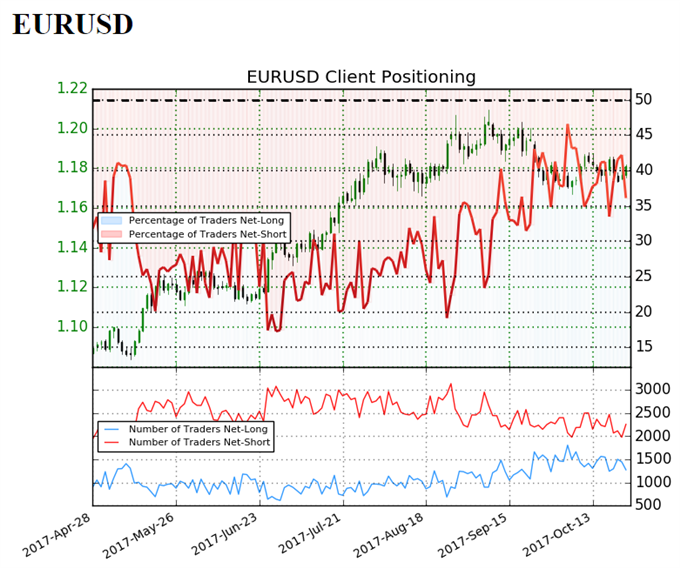Click the Percentage of Traders Net-Short label
The width and height of the screenshot is (680, 568).
coord(208,234)
